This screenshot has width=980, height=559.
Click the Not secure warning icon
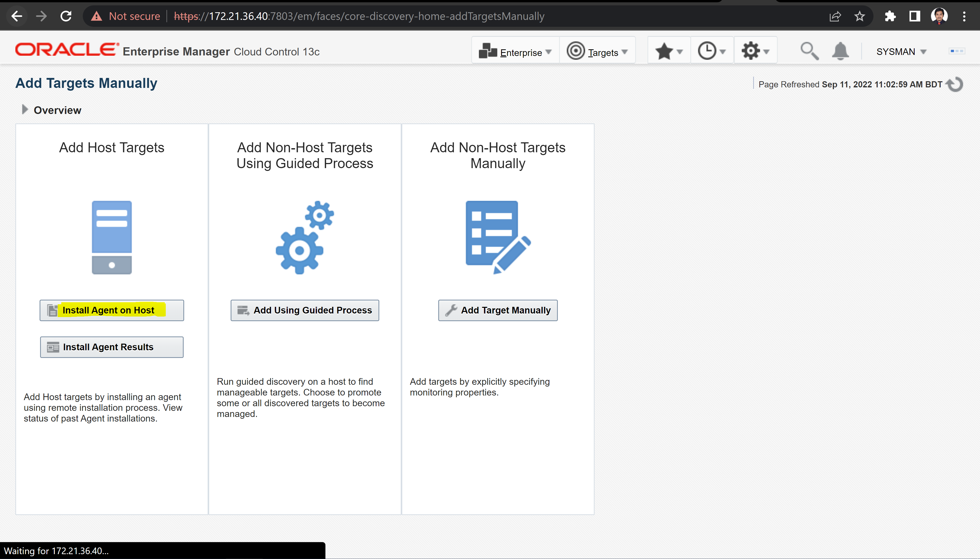pyautogui.click(x=97, y=16)
